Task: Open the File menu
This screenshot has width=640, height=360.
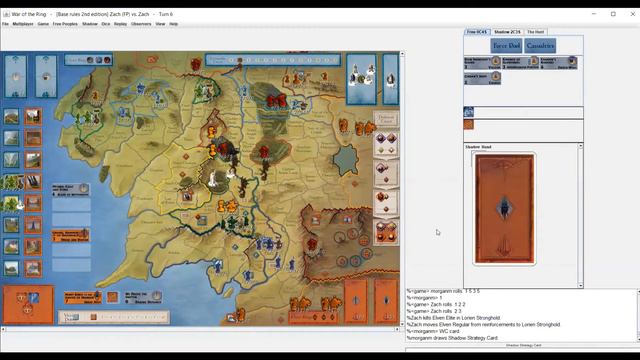Action: (5, 24)
